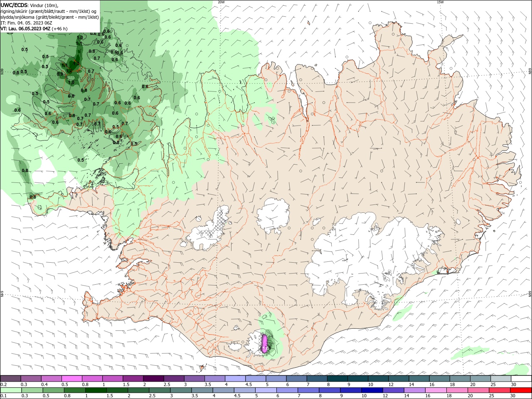Click the dark teal swatch labeled 8 on the upper scale

[337, 379]
